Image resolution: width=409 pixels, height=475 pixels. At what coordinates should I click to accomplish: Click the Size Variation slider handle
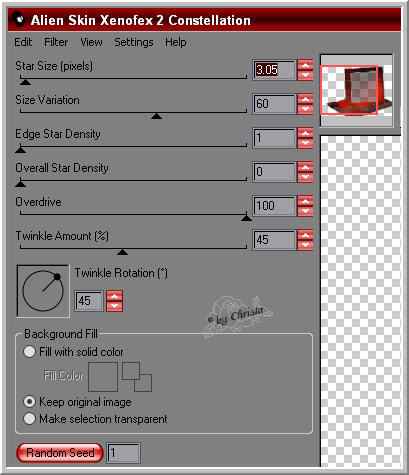click(x=156, y=116)
